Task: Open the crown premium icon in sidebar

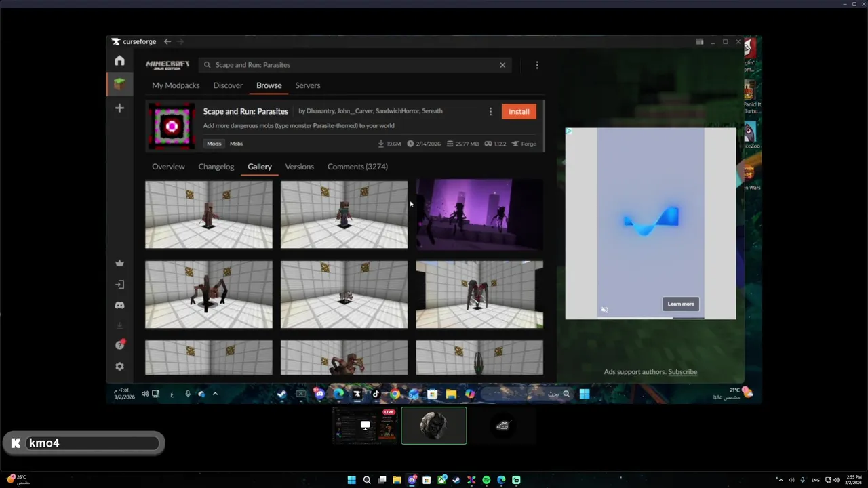Action: (x=119, y=264)
